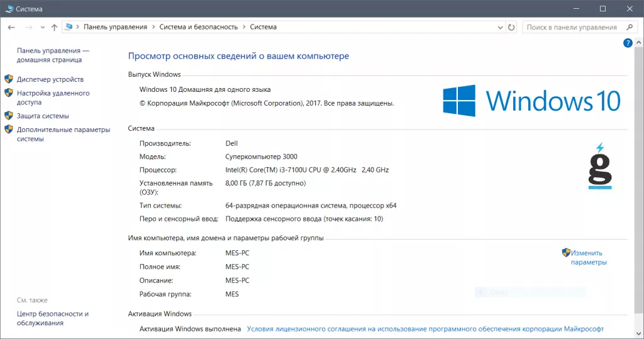
Task: Click the Система window title bar icon
Action: (9, 9)
